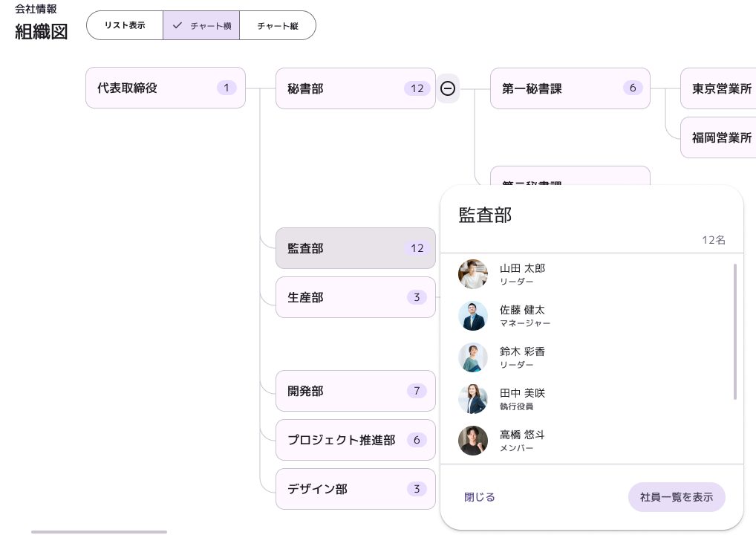The height and width of the screenshot is (535, 756).
Task: Click 高橋 悠斗's avatar photo
Action: pos(472,441)
